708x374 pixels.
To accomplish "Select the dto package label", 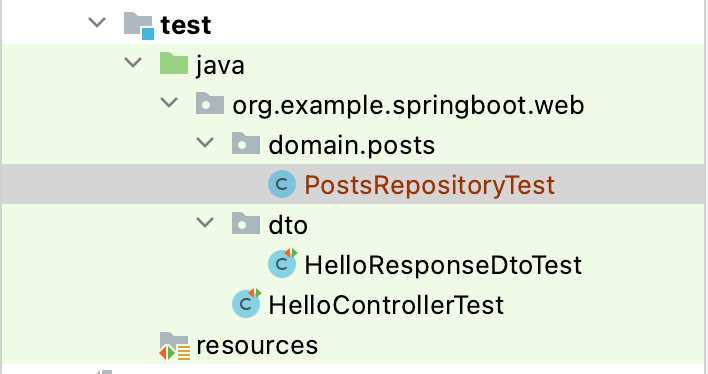I will (288, 225).
